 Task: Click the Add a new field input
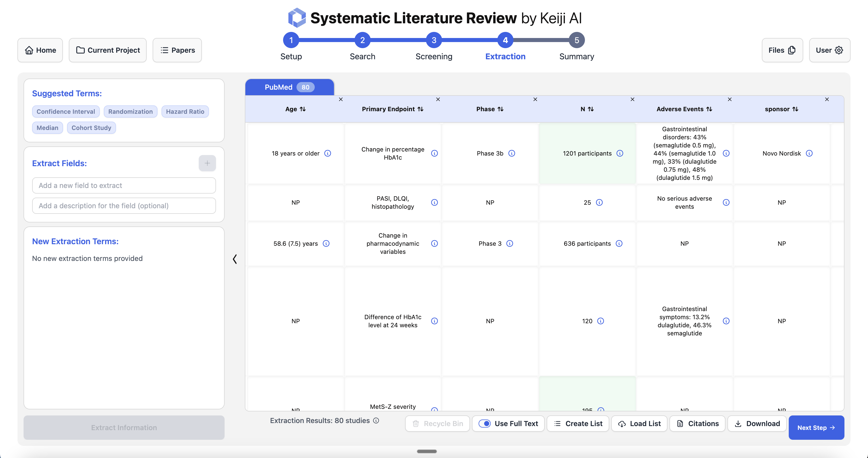(124, 185)
